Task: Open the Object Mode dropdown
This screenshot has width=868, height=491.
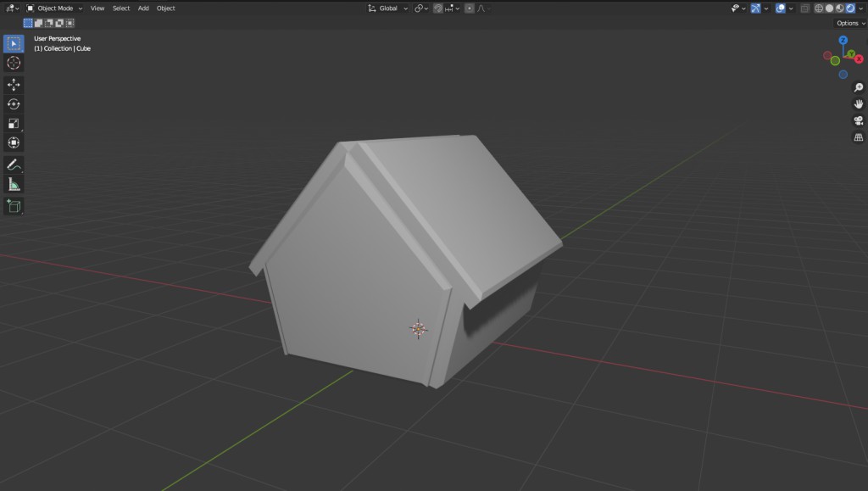Action: 54,8
